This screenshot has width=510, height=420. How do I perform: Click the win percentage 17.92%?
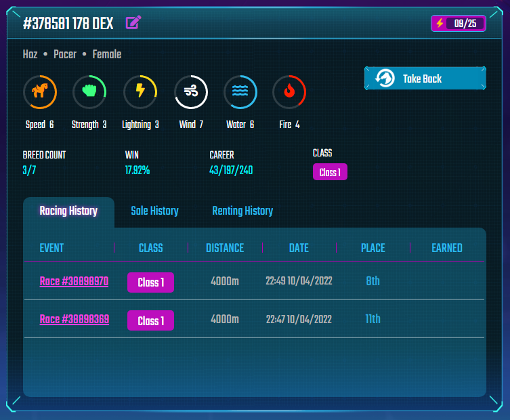click(x=137, y=170)
